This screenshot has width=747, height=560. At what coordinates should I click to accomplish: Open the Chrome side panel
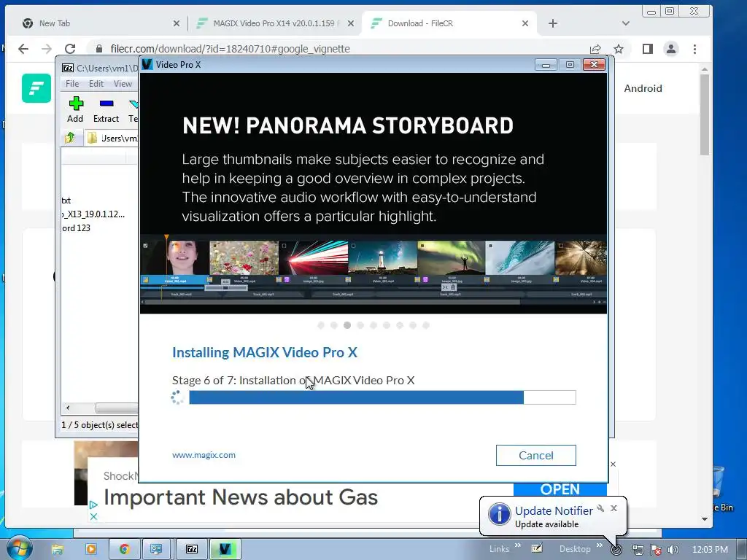[648, 49]
